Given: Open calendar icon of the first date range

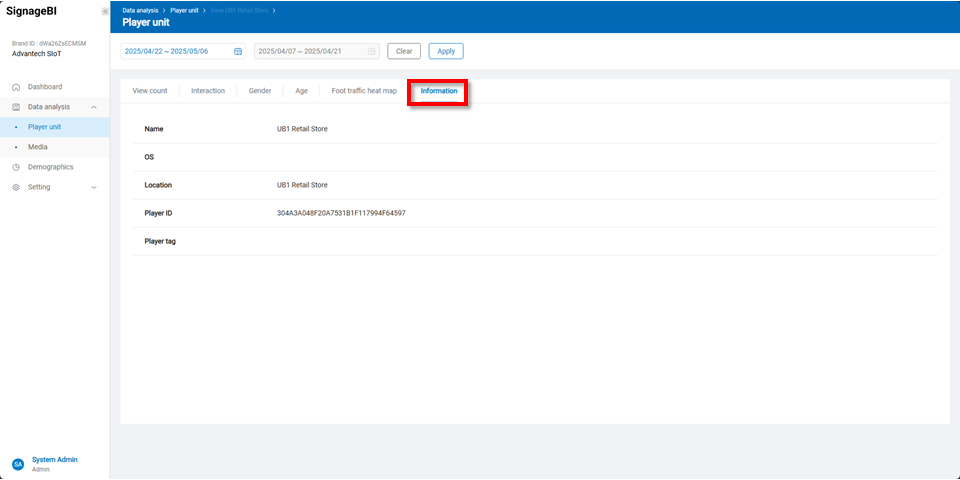Looking at the screenshot, I should tap(238, 51).
